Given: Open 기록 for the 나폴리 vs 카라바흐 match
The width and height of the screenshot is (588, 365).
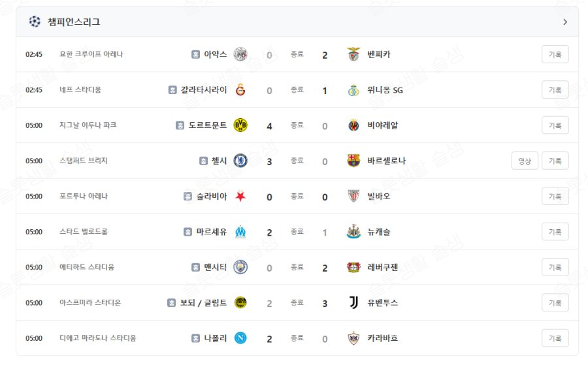Looking at the screenshot, I should 555,338.
